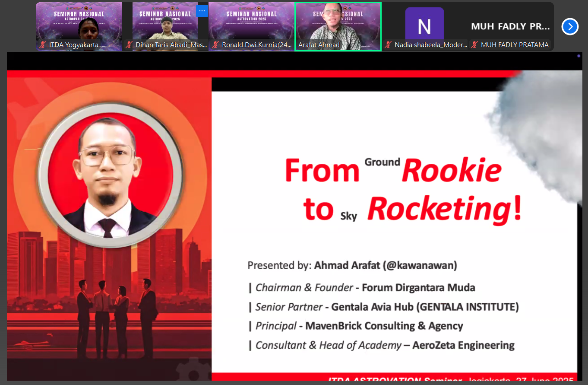Click muted mic icon for Ronald Dwi Kurnia
The height and width of the screenshot is (385, 588).
216,45
